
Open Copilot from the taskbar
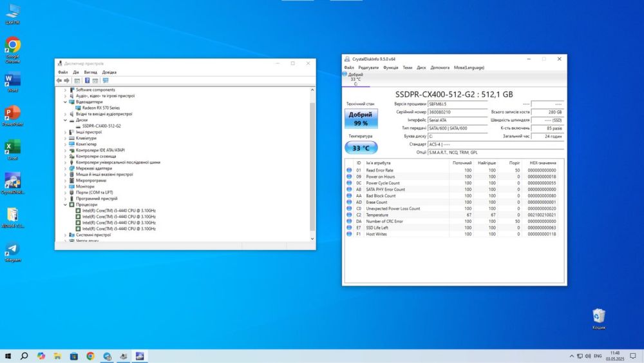[41, 356]
